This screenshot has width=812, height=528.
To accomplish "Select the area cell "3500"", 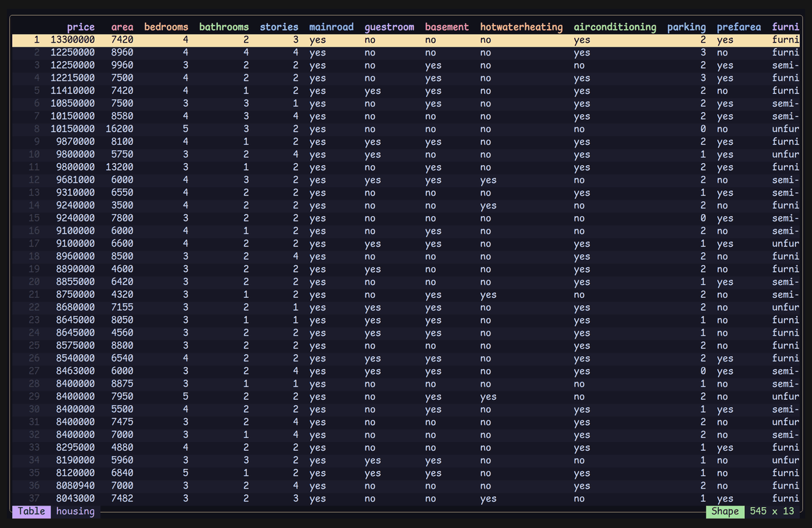I will pyautogui.click(x=122, y=206).
